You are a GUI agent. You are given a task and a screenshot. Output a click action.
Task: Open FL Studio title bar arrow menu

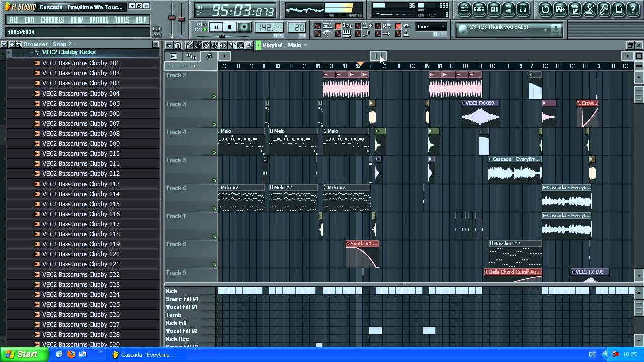tap(132, 6)
